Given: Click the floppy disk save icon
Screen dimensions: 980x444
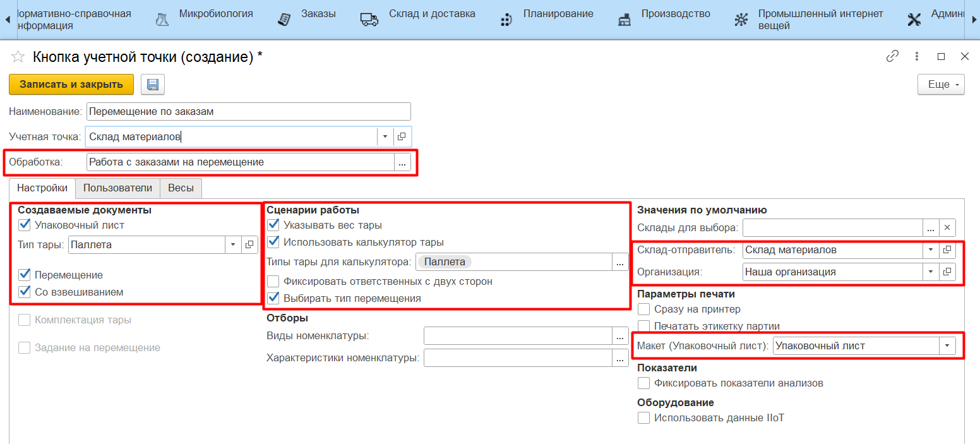Looking at the screenshot, I should click(x=152, y=85).
